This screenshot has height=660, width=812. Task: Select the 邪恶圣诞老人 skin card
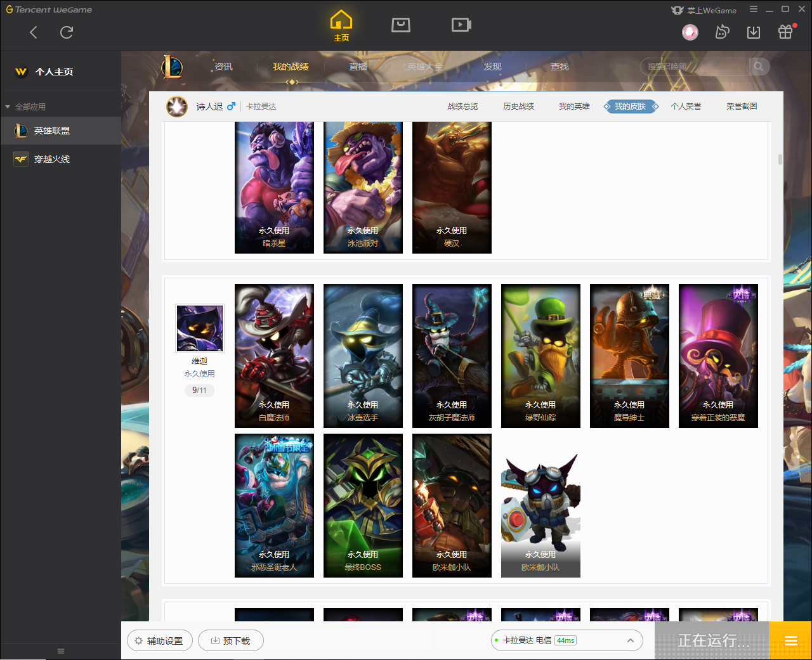(x=274, y=505)
